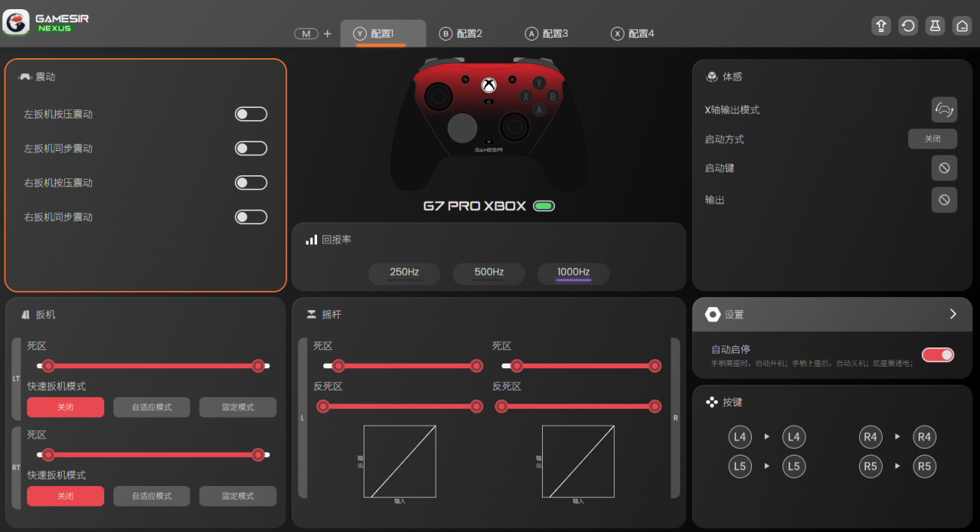Expand the 设置 panel with chevron arrow
This screenshot has height=532, width=980.
click(x=953, y=314)
